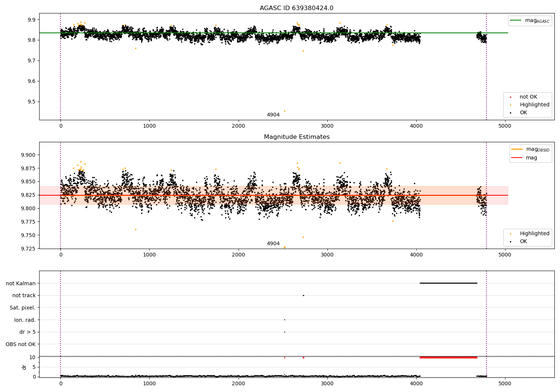
Task: Click 'Highlighted' legend entry in the Magnitude Estimates plot
Action: [535, 234]
